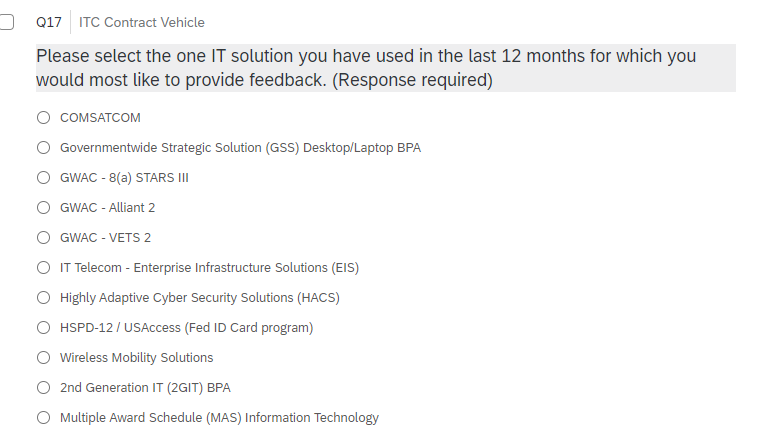Click the question text to edit it
The width and height of the screenshot is (769, 447).
pyautogui.click(x=366, y=68)
